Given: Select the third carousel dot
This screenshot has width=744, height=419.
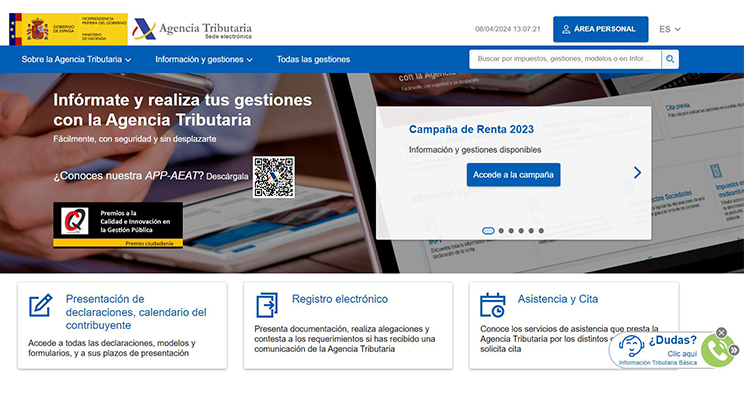Looking at the screenshot, I should pyautogui.click(x=511, y=231).
